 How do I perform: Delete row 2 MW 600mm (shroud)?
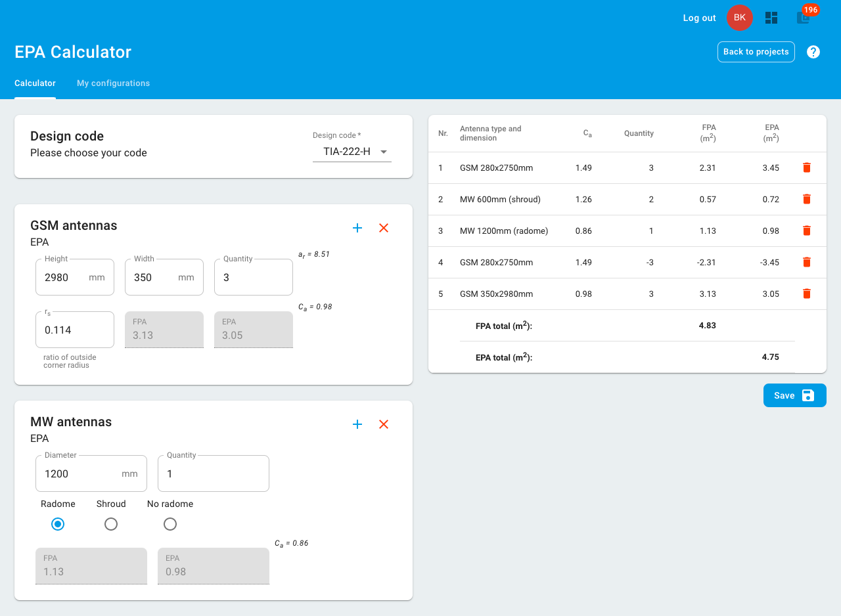point(807,199)
